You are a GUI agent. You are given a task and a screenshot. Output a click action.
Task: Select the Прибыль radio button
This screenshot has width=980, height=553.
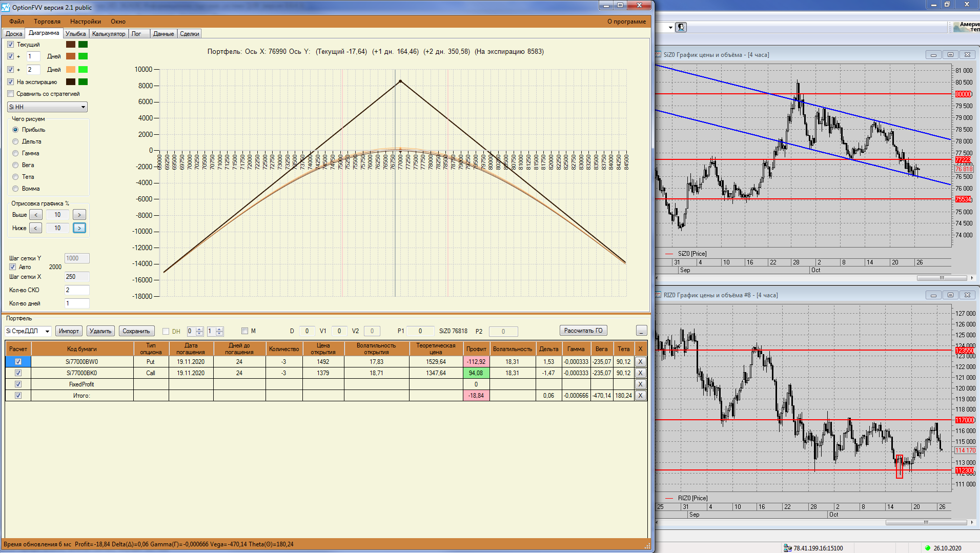pos(15,130)
